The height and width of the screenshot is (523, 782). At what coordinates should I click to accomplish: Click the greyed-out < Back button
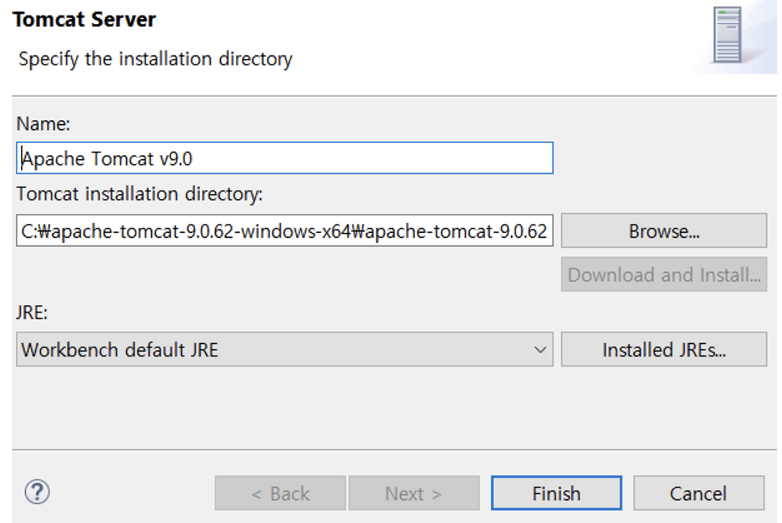click(280, 493)
